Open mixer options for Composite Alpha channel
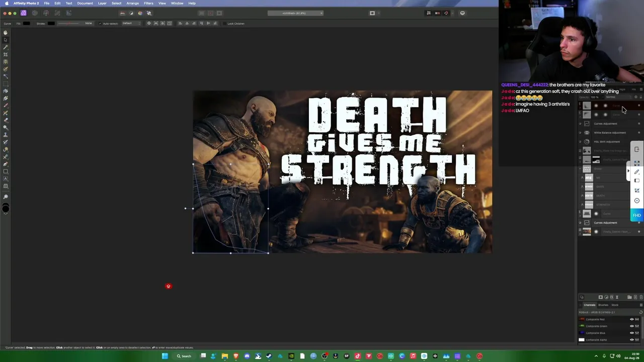Viewport: 644px width, 362px height. pyautogui.click(x=637, y=340)
